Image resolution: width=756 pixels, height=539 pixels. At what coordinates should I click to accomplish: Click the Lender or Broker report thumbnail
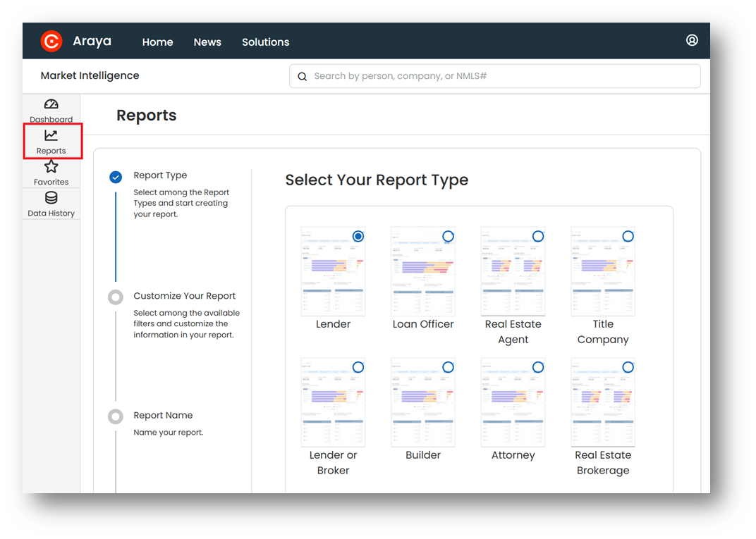(333, 403)
